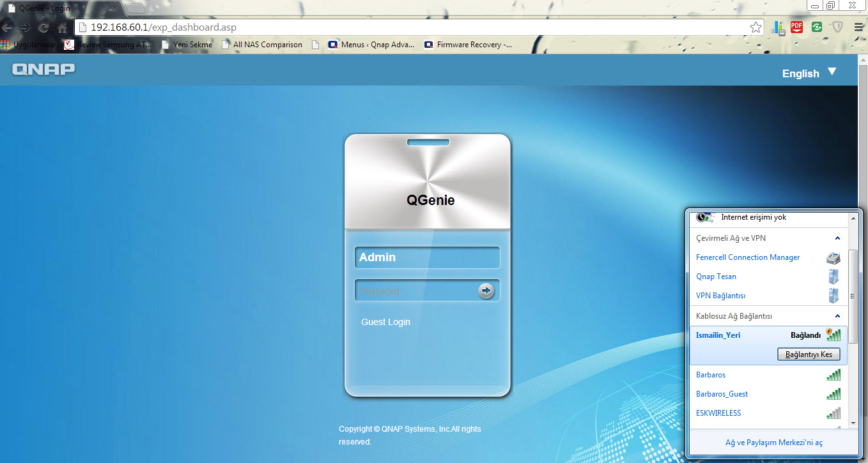This screenshot has height=463, width=868.
Task: Click network list scrollbar up arrow
Action: [x=853, y=218]
